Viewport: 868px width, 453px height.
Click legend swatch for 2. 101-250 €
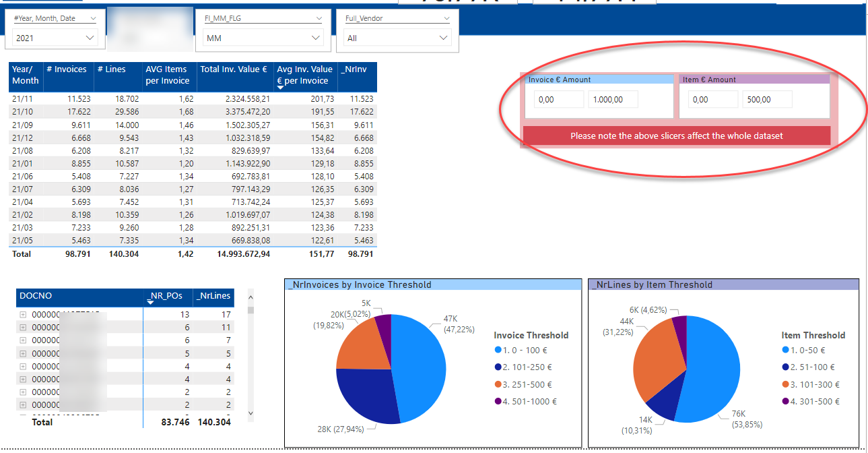tap(498, 367)
